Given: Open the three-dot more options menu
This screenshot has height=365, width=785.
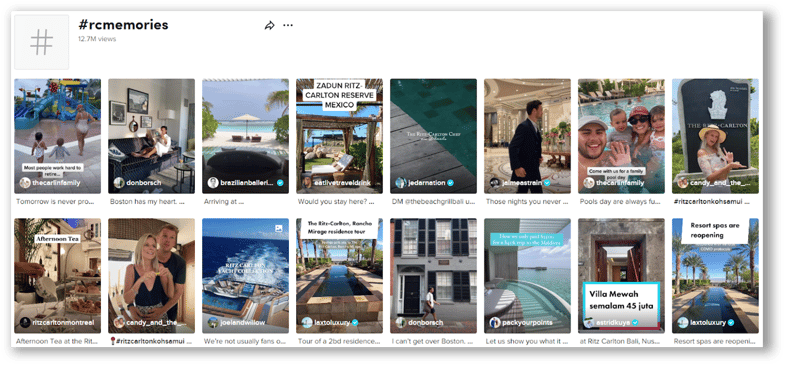Looking at the screenshot, I should [x=288, y=25].
